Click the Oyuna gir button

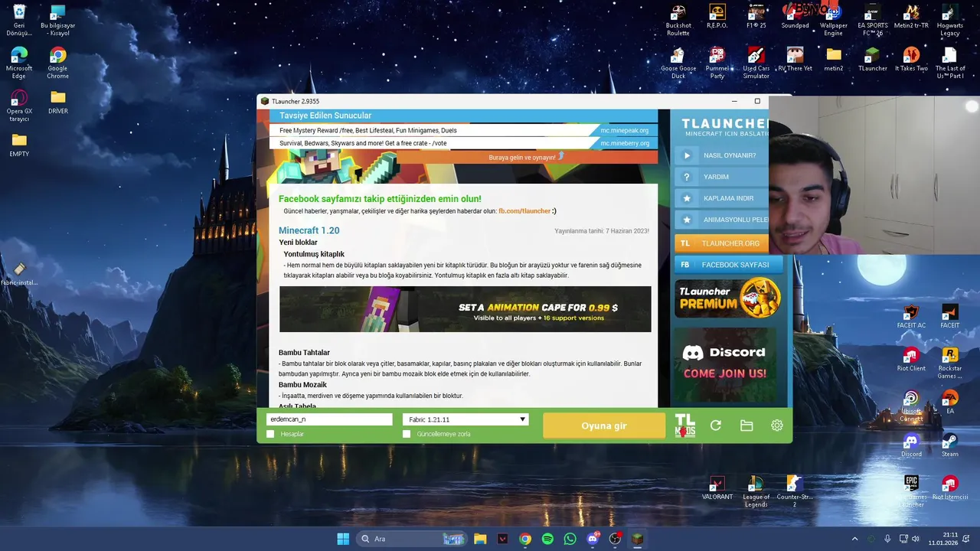pos(604,425)
